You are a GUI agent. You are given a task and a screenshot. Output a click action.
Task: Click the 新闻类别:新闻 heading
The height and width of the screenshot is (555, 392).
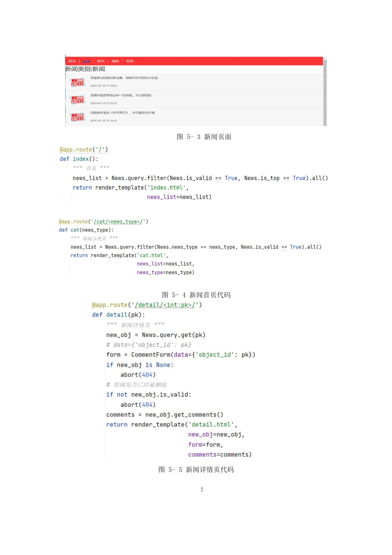(85, 69)
